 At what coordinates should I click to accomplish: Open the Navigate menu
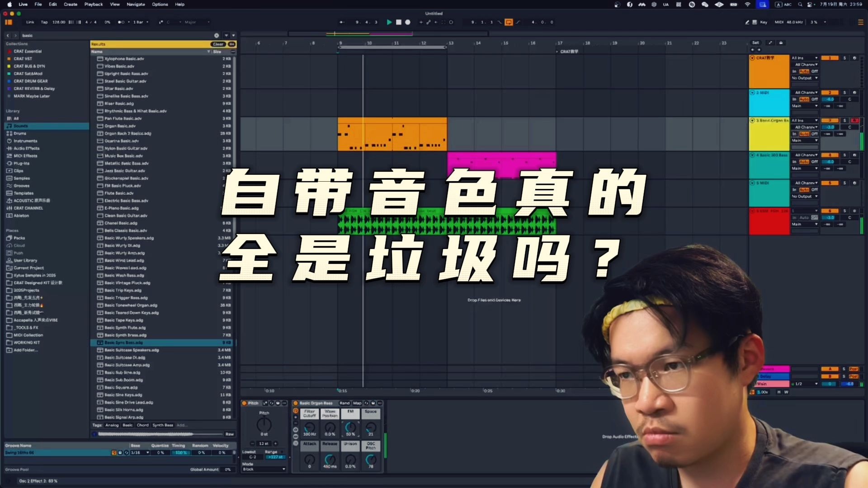136,4
